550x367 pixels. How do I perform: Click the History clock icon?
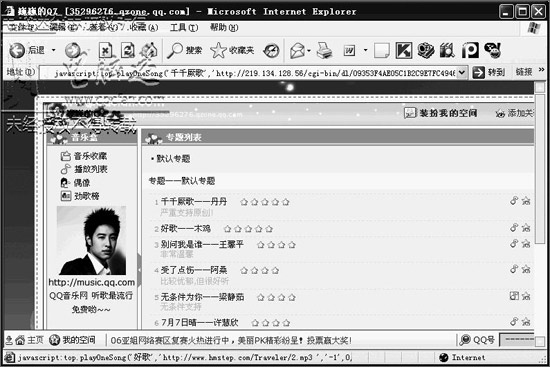271,51
